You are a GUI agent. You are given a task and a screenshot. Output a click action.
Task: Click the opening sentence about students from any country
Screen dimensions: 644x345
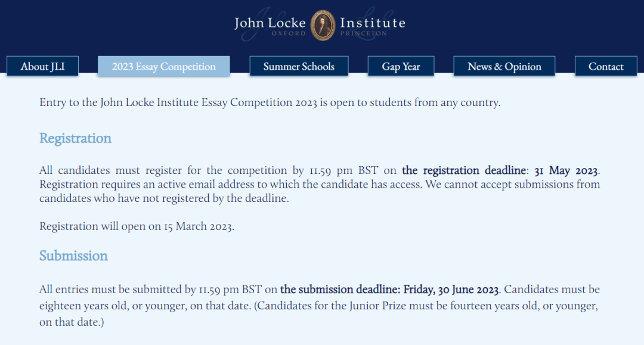(x=270, y=102)
